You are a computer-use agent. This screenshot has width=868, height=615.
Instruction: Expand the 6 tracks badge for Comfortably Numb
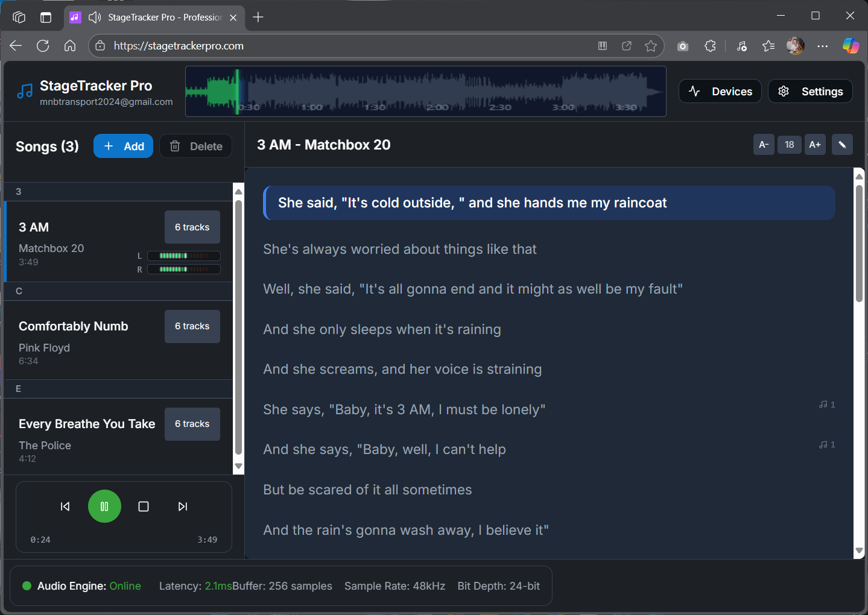pyautogui.click(x=192, y=326)
